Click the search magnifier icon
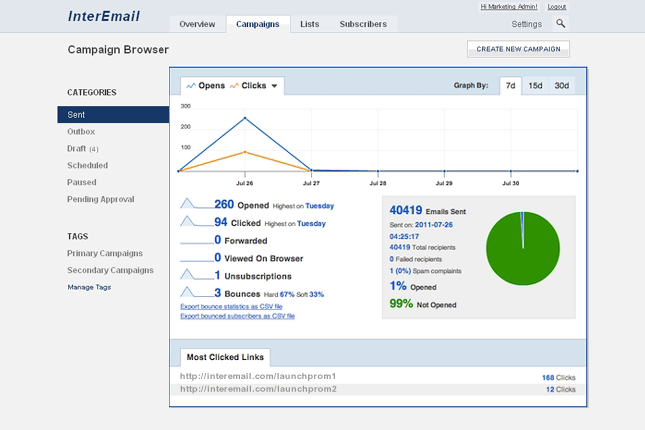The image size is (645, 430). click(x=560, y=23)
